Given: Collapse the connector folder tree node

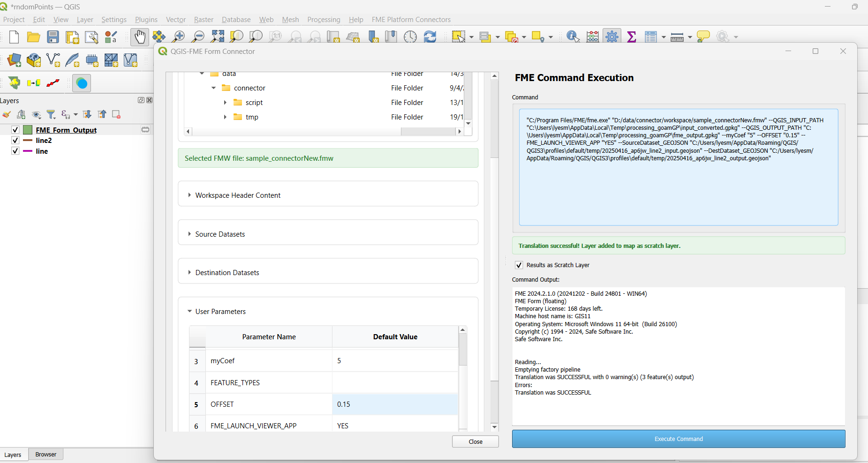Looking at the screenshot, I should tap(214, 88).
